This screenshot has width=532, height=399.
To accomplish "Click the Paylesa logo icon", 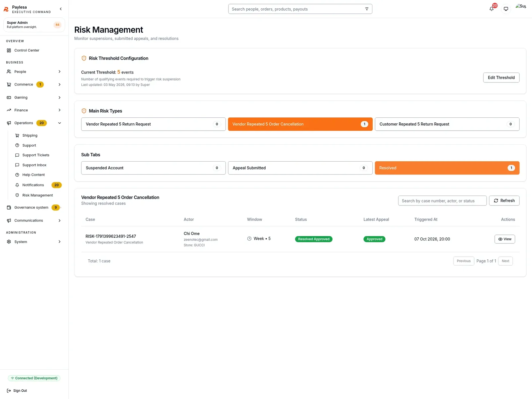I will 6,9.
